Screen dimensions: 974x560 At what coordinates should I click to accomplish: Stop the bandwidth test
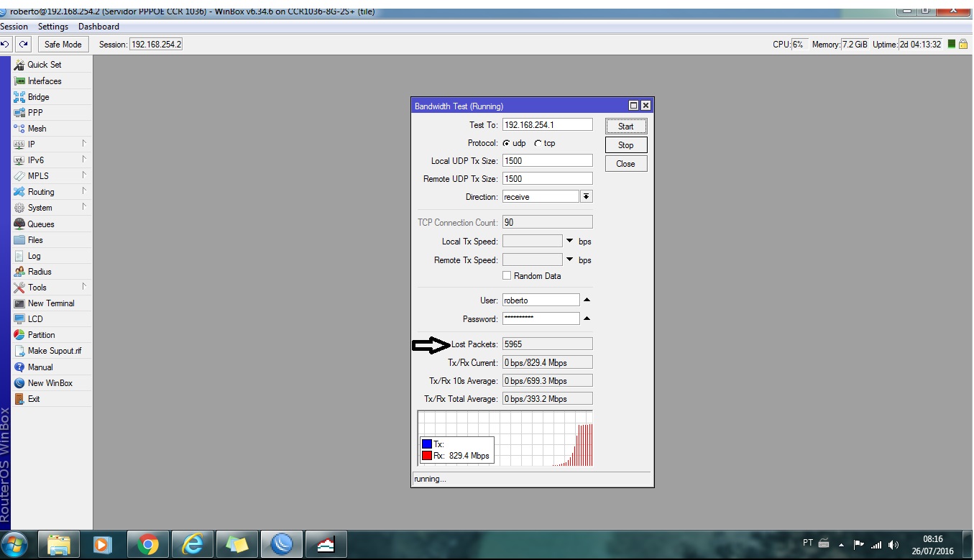[626, 145]
